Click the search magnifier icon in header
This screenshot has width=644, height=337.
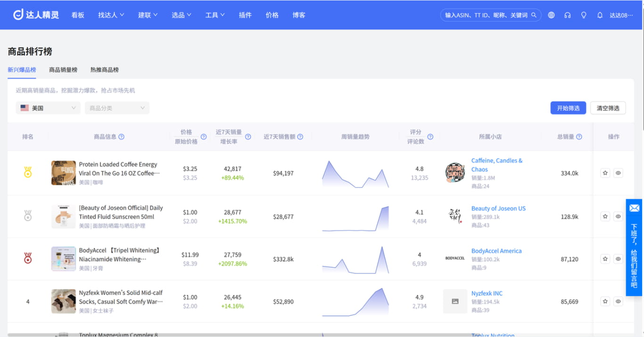coord(534,15)
